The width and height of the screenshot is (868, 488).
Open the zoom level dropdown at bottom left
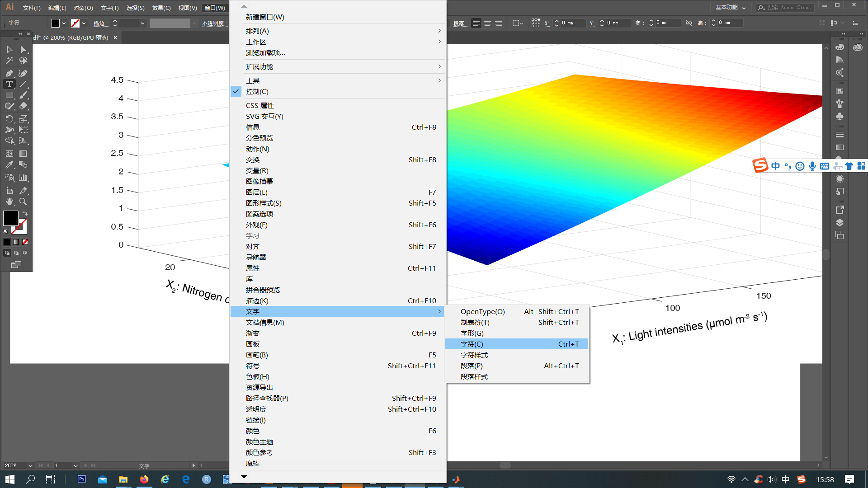29,465
